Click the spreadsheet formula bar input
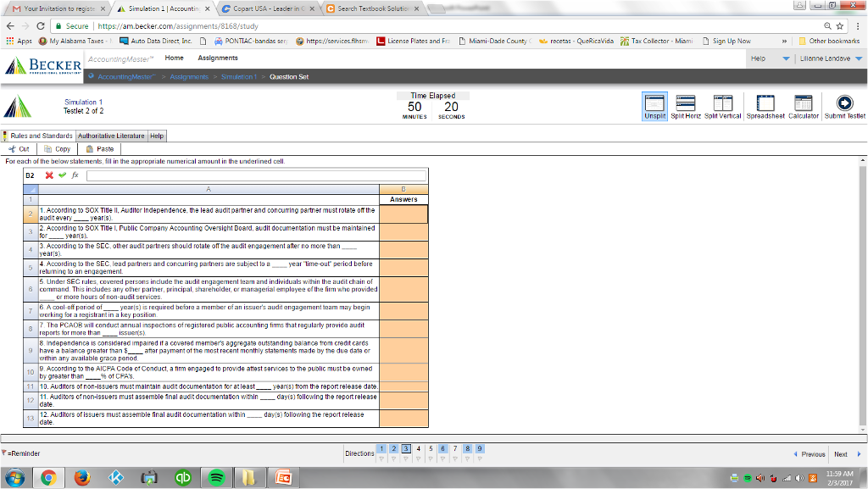 (256, 175)
